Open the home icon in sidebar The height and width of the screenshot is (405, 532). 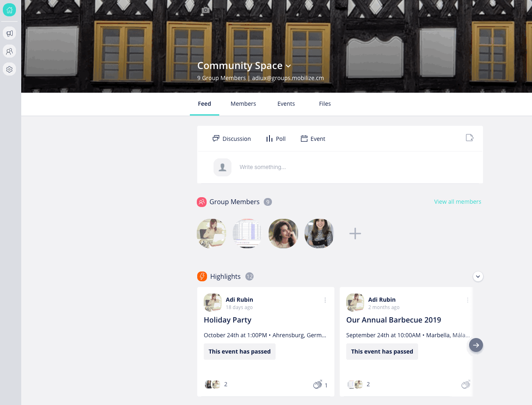click(x=9, y=10)
